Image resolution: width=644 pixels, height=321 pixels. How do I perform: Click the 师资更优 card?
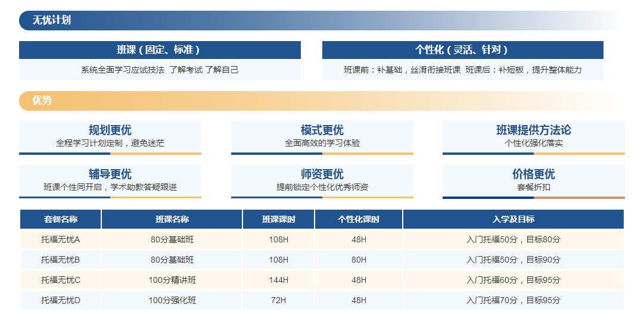(x=322, y=180)
